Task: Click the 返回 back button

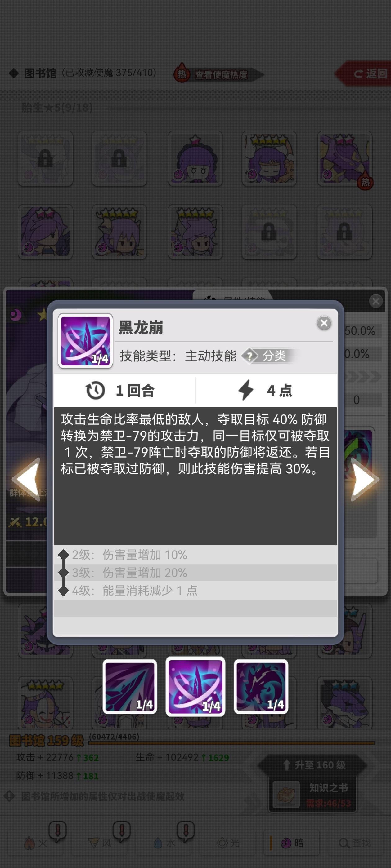Action: (x=364, y=73)
